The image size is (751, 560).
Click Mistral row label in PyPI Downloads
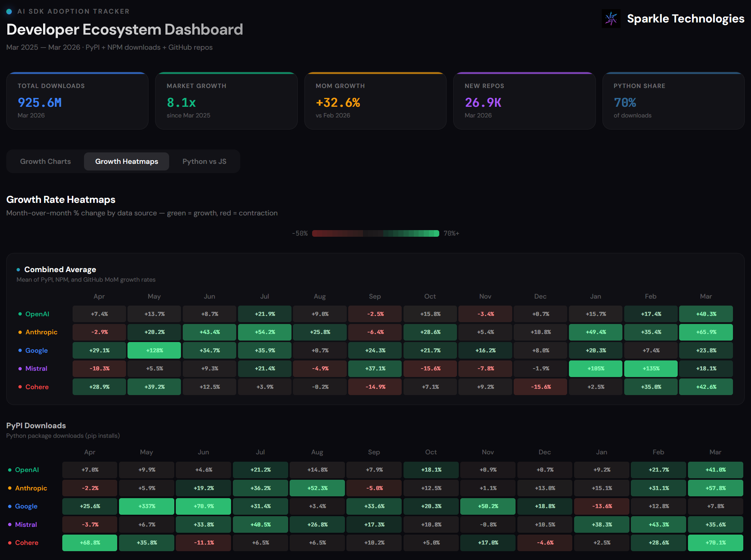click(x=26, y=525)
